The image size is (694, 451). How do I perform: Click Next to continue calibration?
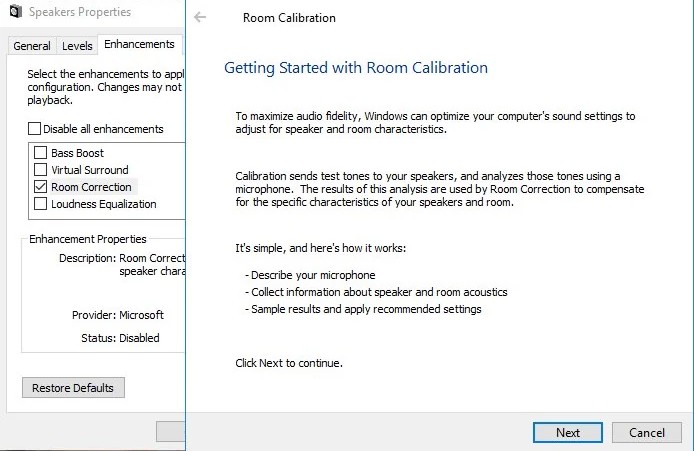point(567,433)
